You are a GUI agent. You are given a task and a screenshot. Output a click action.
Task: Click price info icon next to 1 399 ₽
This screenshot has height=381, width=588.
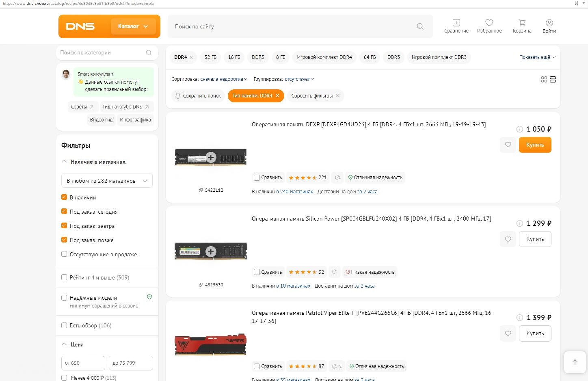tap(519, 318)
